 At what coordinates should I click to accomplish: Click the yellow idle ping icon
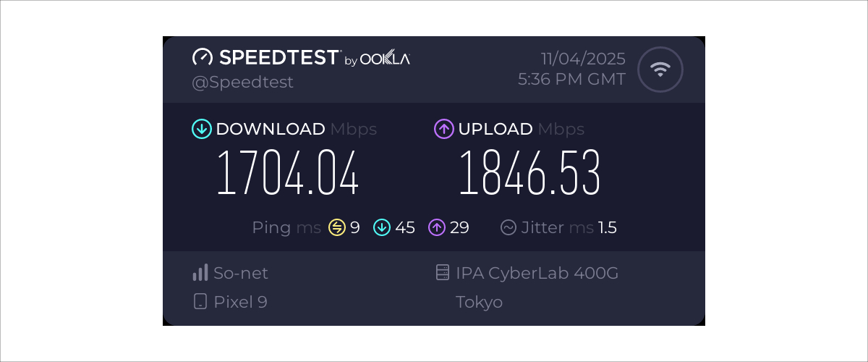[x=337, y=227]
